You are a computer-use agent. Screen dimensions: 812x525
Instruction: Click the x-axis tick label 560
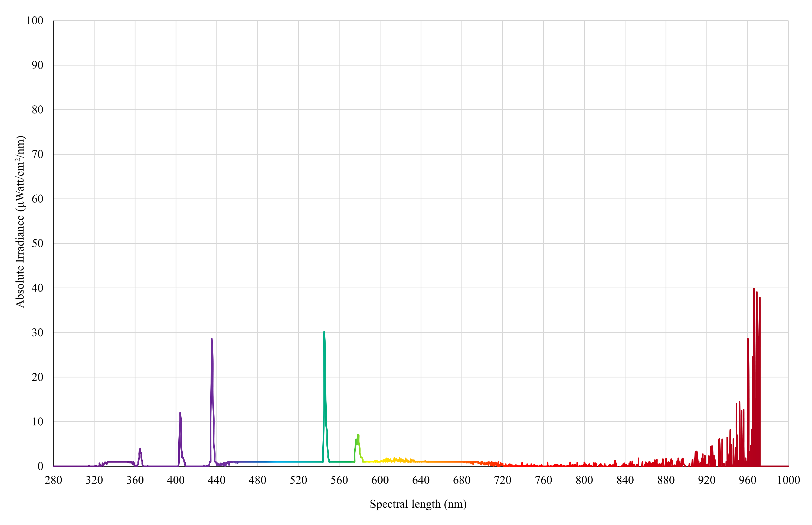339,480
